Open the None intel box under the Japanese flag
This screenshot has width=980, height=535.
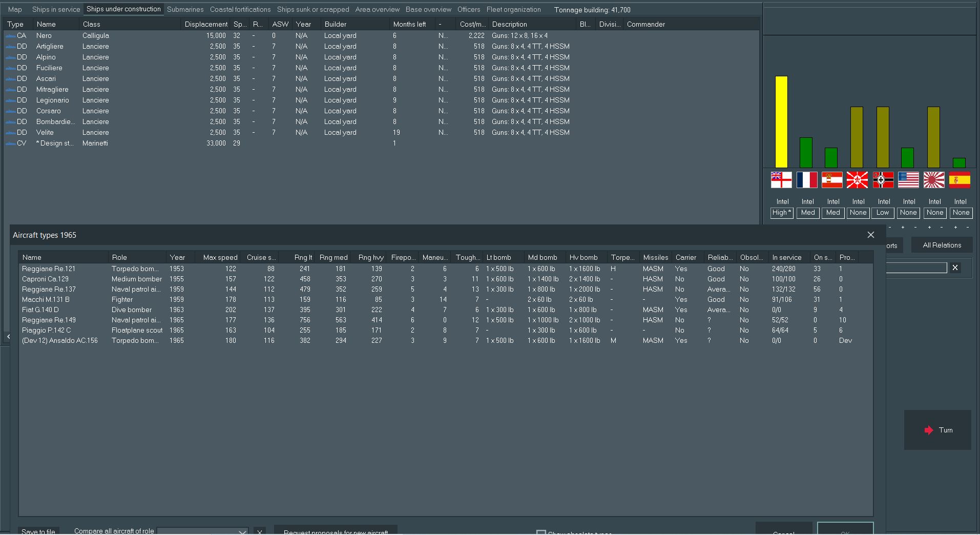934,213
